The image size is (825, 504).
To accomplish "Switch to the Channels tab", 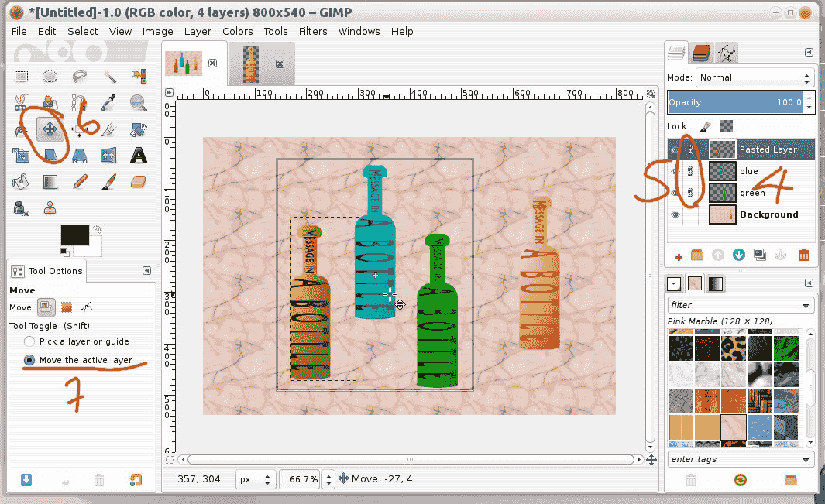I will [701, 52].
